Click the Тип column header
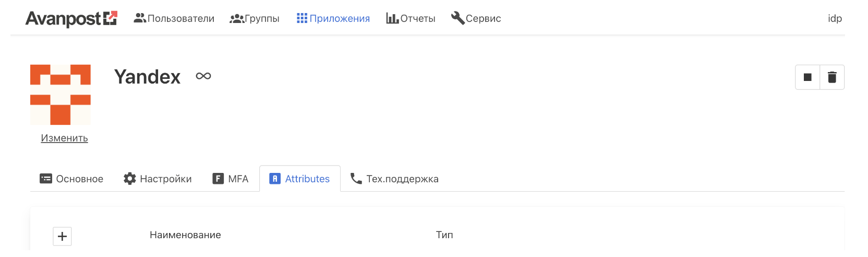The width and height of the screenshot is (868, 257). pos(444,235)
